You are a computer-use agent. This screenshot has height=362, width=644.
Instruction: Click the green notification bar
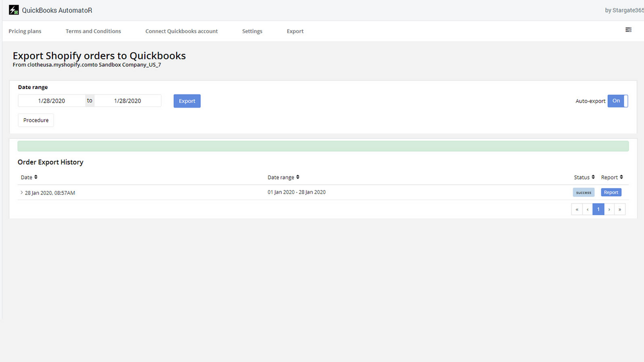pyautogui.click(x=323, y=146)
